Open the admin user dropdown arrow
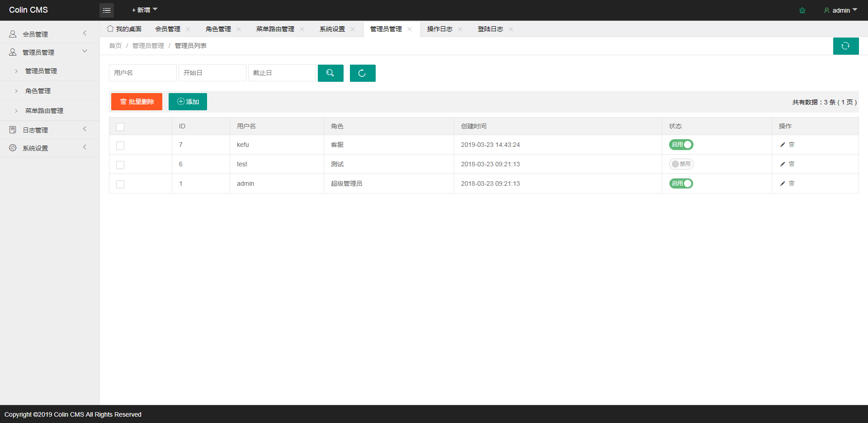The height and width of the screenshot is (423, 868). click(x=855, y=9)
